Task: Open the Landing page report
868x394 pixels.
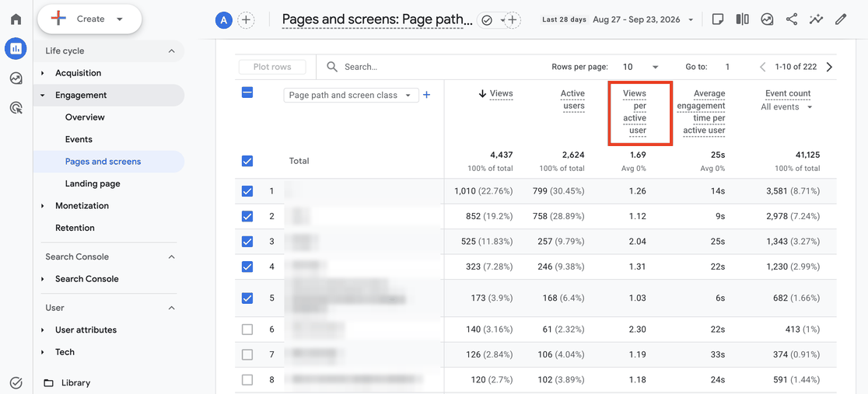Action: (x=93, y=183)
